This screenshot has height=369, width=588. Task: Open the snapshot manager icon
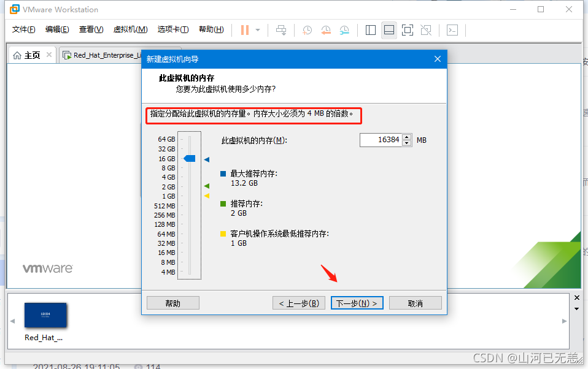[x=344, y=30]
